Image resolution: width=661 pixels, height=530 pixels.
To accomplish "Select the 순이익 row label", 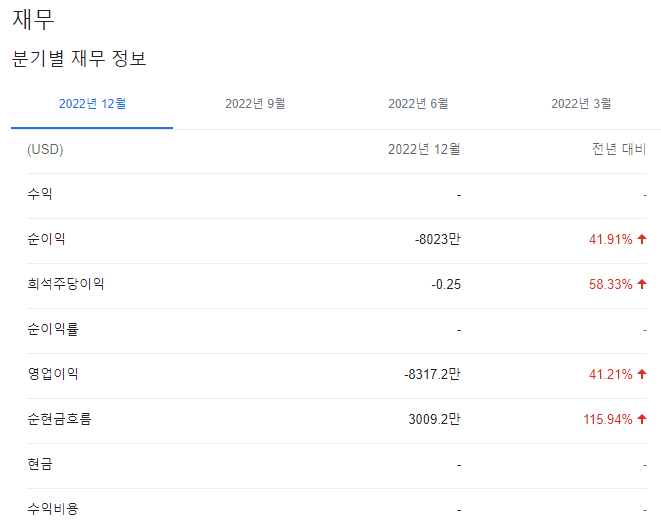I will click(x=46, y=239).
